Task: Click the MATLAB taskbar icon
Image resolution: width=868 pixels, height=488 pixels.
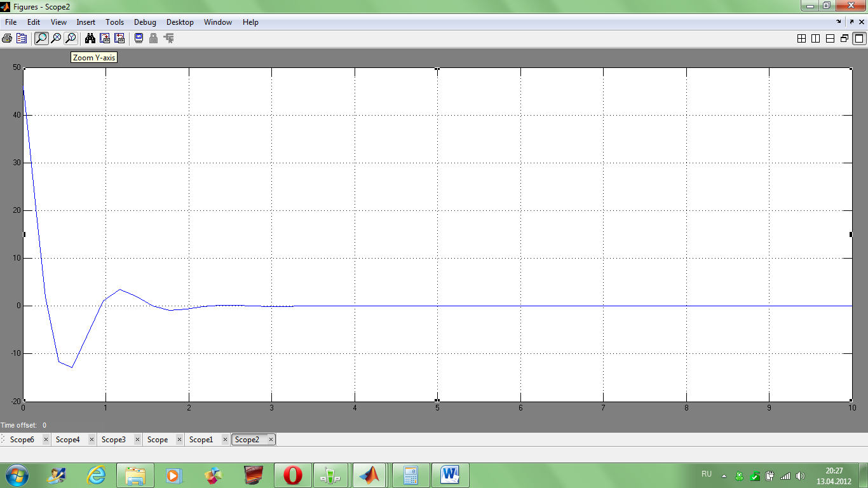Action: click(370, 475)
